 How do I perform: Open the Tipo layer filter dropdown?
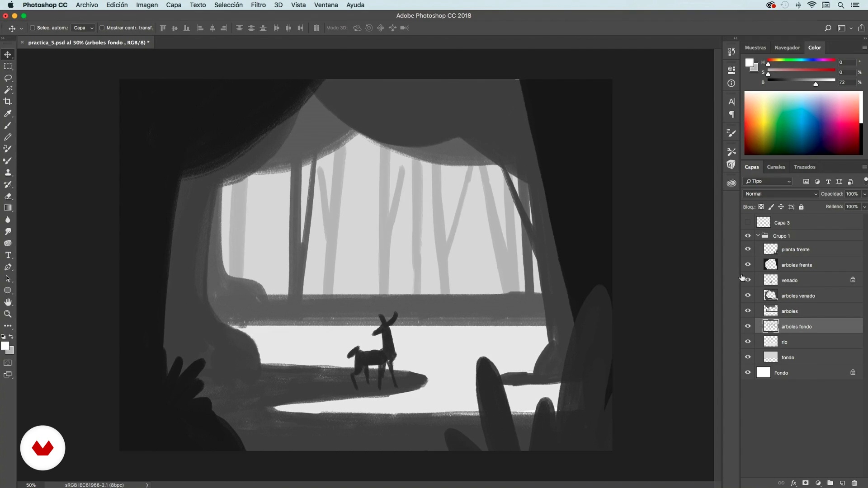pyautogui.click(x=768, y=181)
